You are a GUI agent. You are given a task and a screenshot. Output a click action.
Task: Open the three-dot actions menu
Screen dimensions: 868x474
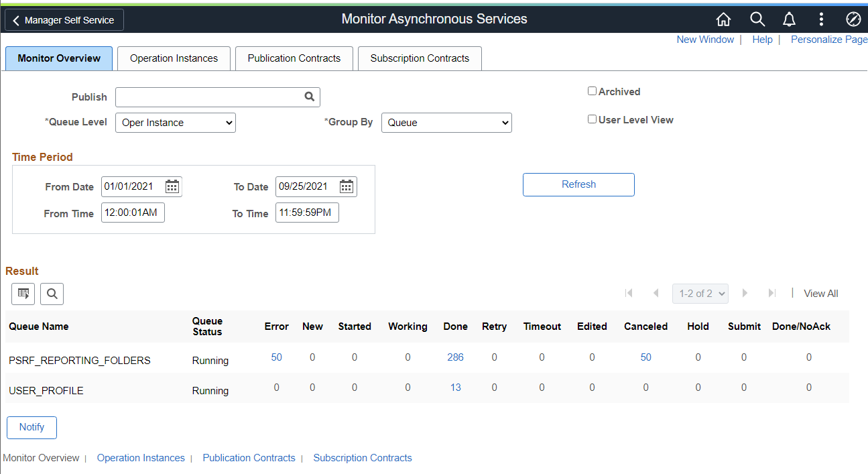click(821, 19)
